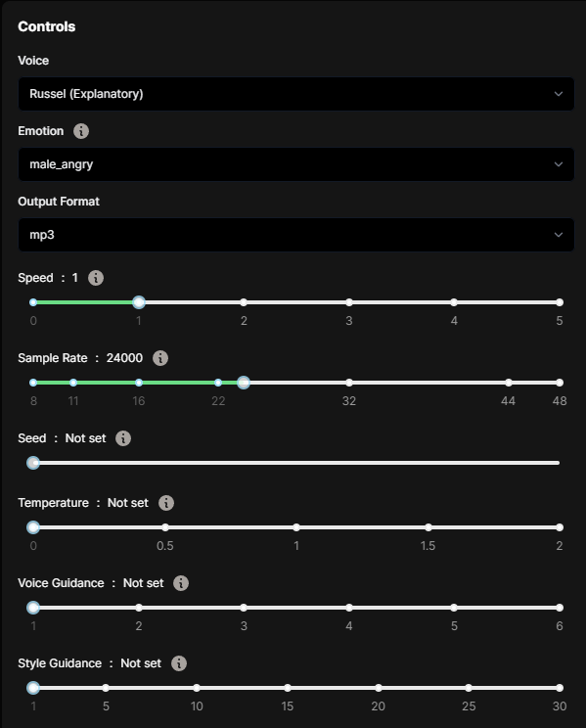Image resolution: width=586 pixels, height=728 pixels.
Task: Click the Seed info icon
Action: tap(123, 438)
